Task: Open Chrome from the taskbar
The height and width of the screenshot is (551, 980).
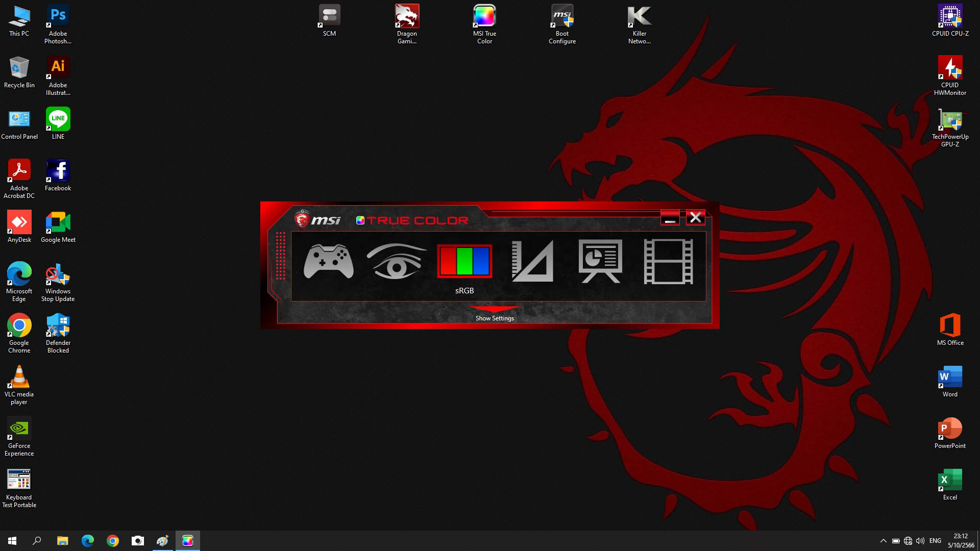Action: (112, 541)
